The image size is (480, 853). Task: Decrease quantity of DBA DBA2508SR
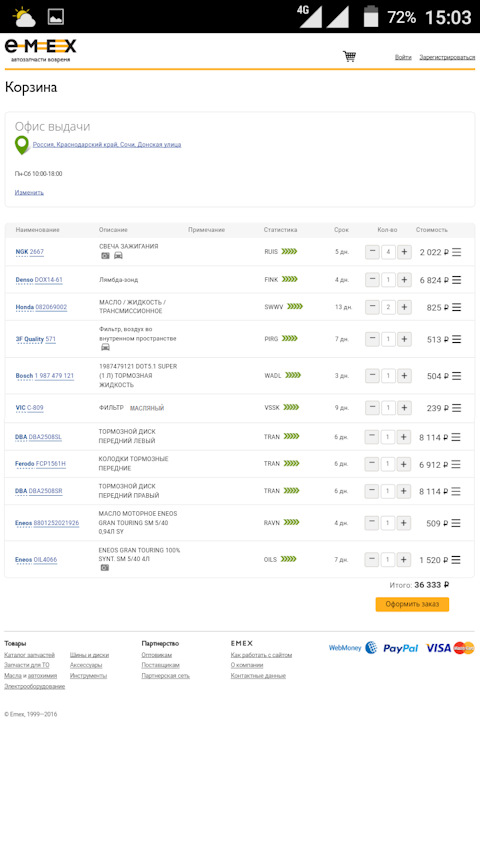[372, 491]
